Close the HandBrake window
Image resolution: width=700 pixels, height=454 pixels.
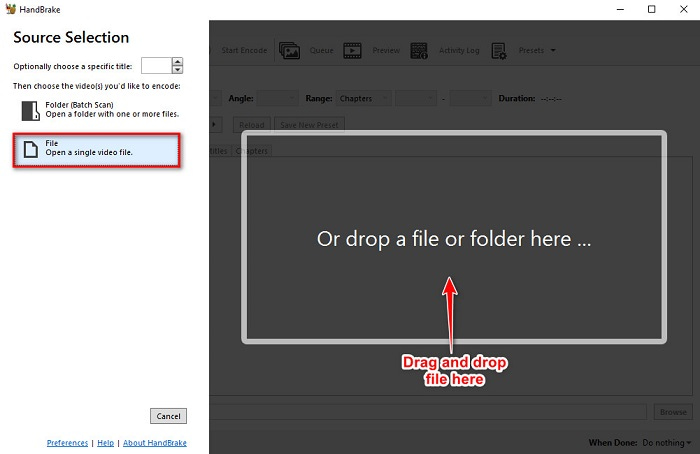(x=683, y=9)
